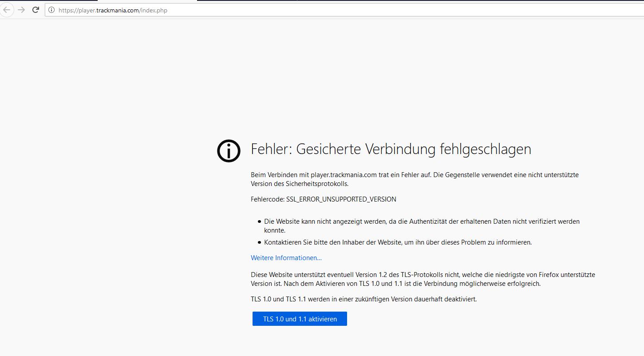Click the bullet text Die Website kann nicht angezeigt werden
Screen dimensions: 644x356
(422, 225)
